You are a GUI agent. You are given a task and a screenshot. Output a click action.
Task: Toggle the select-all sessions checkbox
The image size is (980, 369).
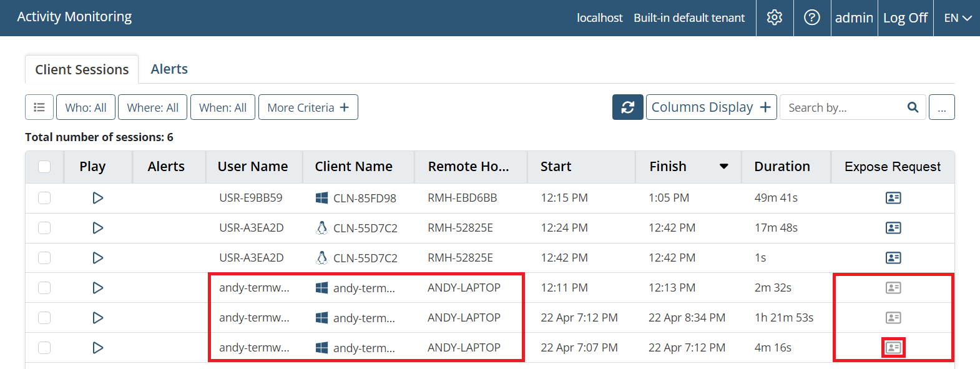(x=44, y=167)
